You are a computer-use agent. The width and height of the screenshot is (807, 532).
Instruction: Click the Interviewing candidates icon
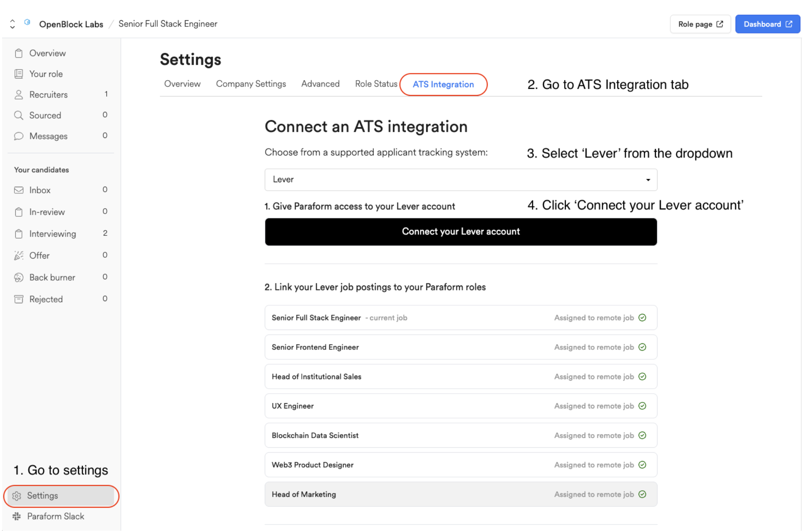coord(19,233)
